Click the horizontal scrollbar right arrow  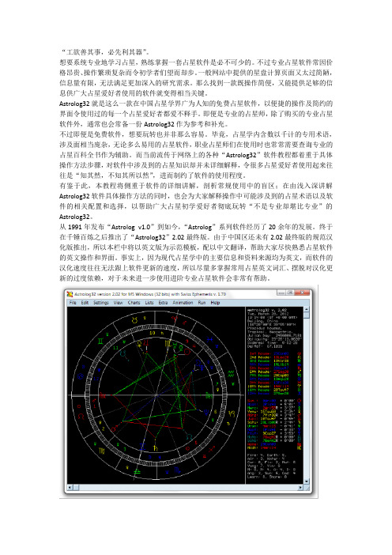[x=301, y=487]
